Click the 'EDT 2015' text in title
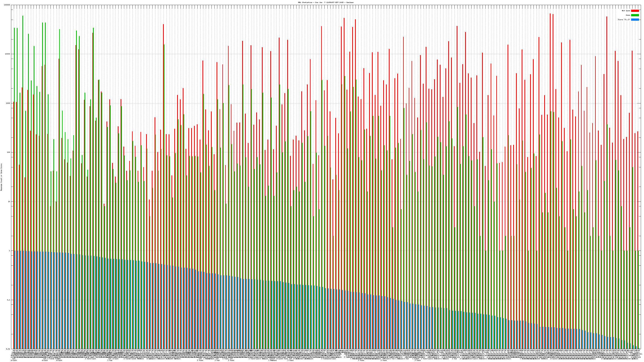 340,2
